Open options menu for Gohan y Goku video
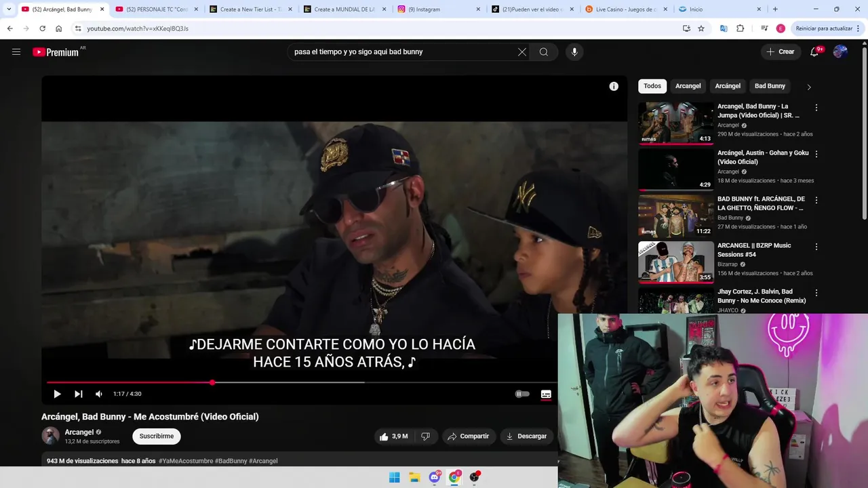Image resolution: width=868 pixels, height=488 pixels. click(x=816, y=154)
